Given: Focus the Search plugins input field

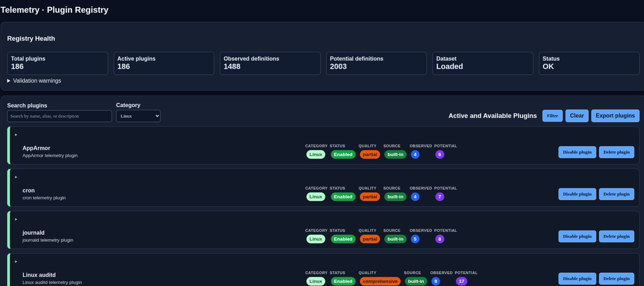Looking at the screenshot, I should [x=59, y=116].
